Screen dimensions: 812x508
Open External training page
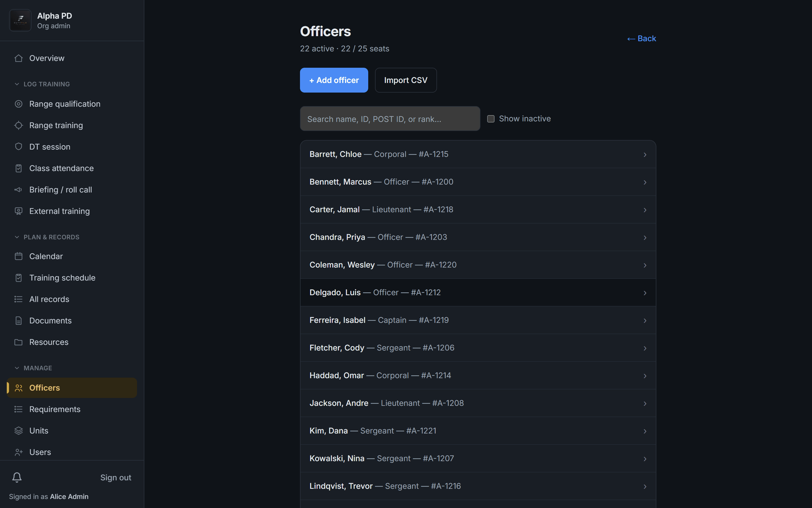[72, 211]
